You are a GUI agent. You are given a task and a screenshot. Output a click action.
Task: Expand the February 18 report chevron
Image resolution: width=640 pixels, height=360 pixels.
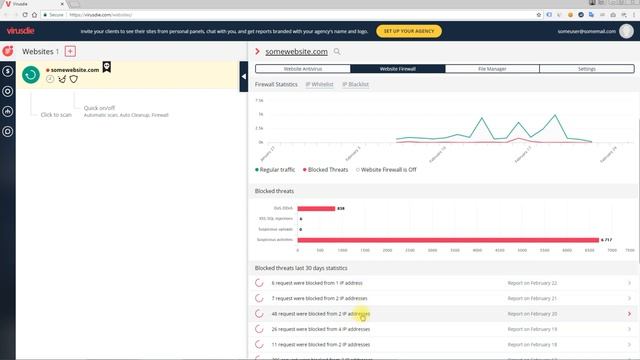629,344
